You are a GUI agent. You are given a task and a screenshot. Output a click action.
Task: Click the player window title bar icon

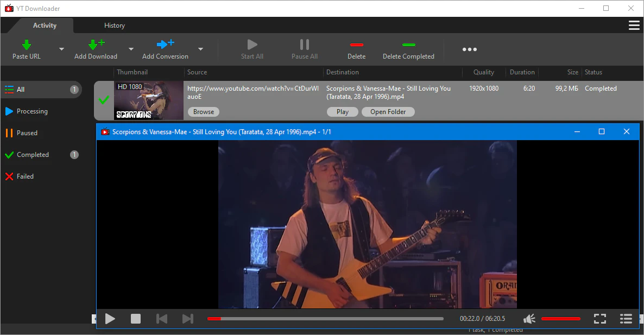[x=105, y=132]
